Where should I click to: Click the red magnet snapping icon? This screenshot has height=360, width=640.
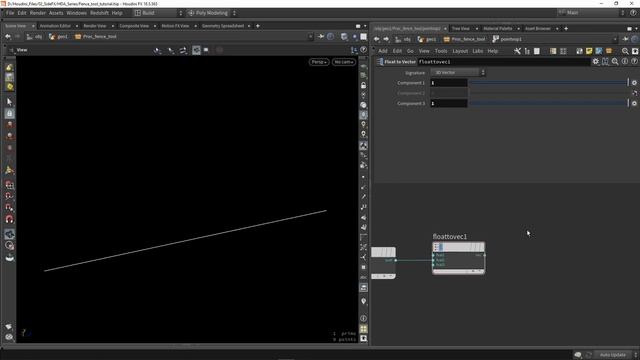[9, 219]
